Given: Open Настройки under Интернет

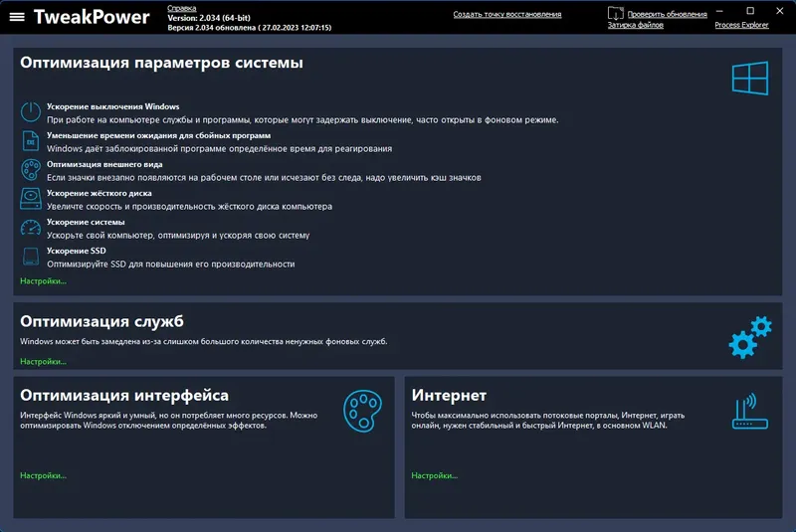Looking at the screenshot, I should coord(435,475).
